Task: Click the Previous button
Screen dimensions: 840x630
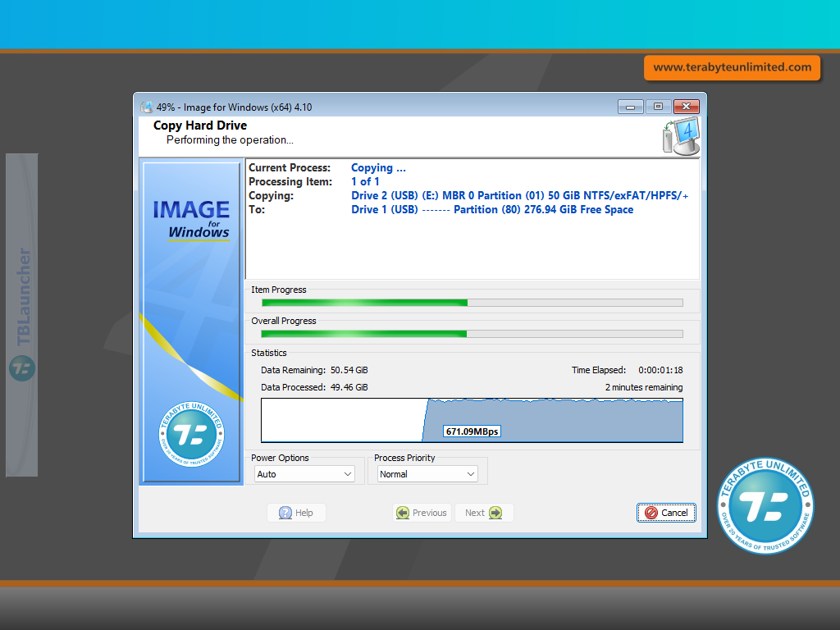Action: (422, 513)
